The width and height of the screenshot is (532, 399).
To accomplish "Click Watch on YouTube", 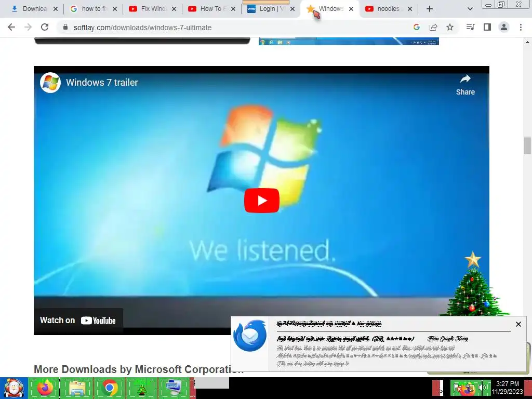I will 78,320.
